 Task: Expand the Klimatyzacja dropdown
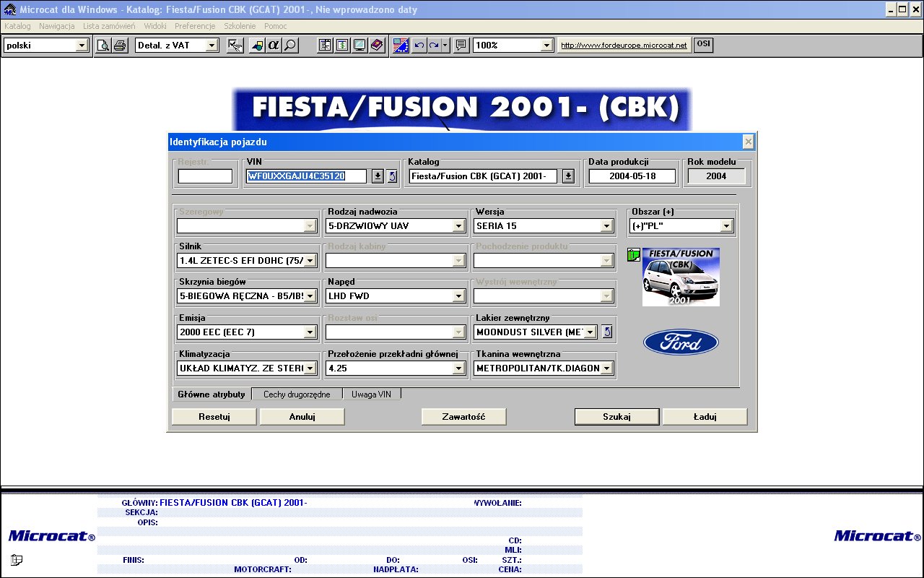[x=310, y=368]
